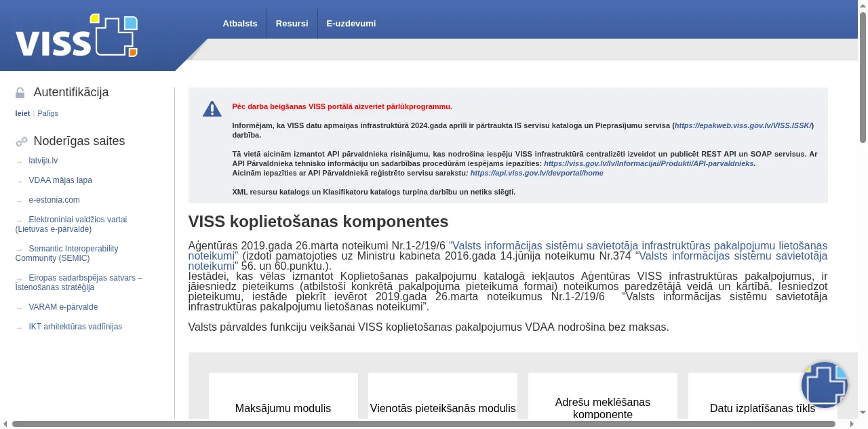868x429 pixels.
Task: Open the E-uzdevumi menu
Action: [x=351, y=24]
